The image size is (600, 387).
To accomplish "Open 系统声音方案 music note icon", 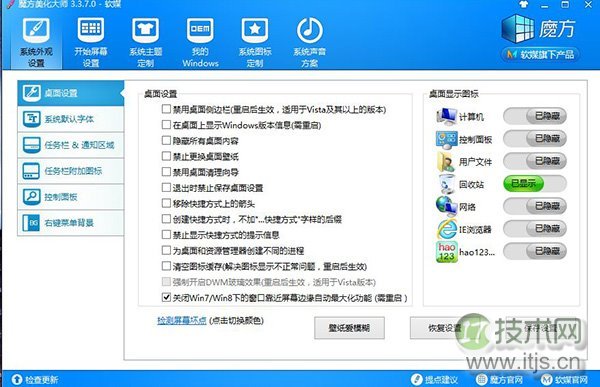I will (310, 29).
